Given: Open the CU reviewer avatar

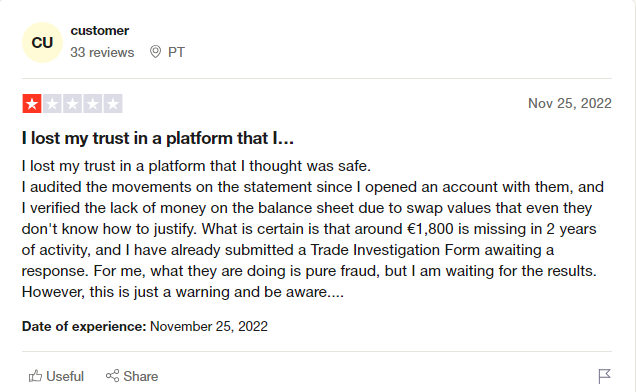Looking at the screenshot, I should 42,43.
